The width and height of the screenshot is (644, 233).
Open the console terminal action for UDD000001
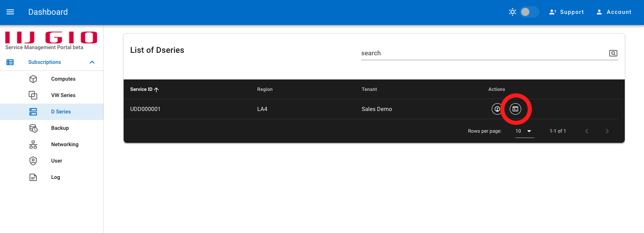click(515, 109)
